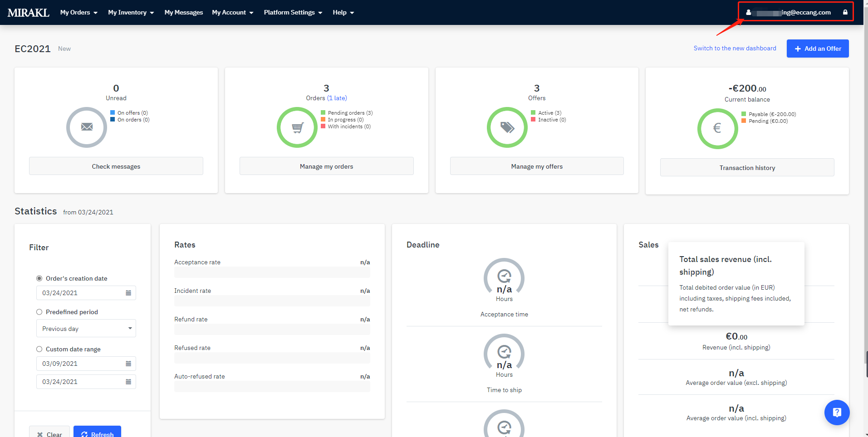Click the envelope messages icon

pos(87,127)
